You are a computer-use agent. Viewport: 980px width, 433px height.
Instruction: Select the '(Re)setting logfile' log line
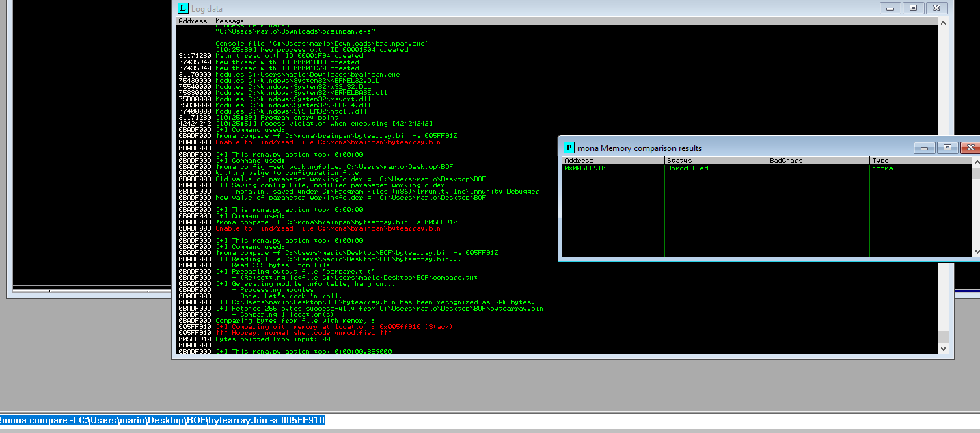click(x=355, y=278)
